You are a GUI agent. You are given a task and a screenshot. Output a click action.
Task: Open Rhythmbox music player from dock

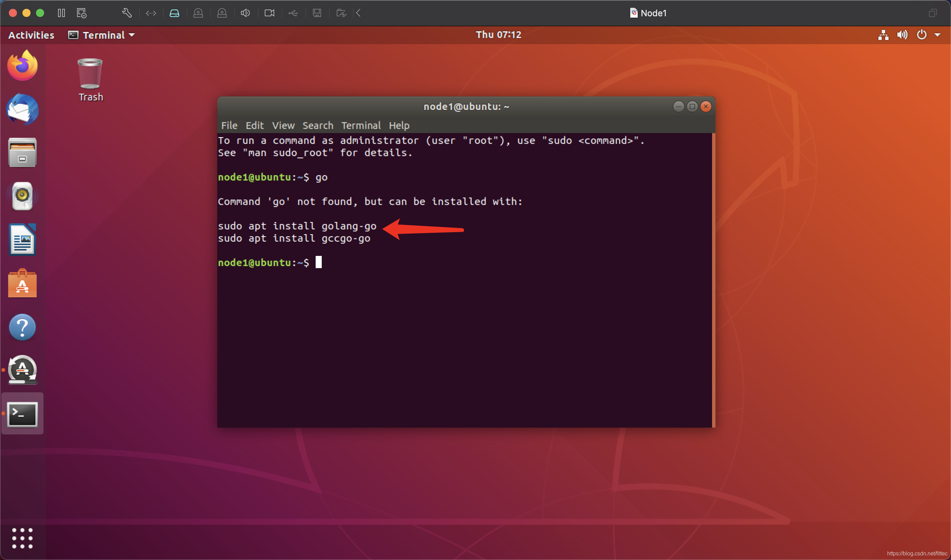point(22,196)
